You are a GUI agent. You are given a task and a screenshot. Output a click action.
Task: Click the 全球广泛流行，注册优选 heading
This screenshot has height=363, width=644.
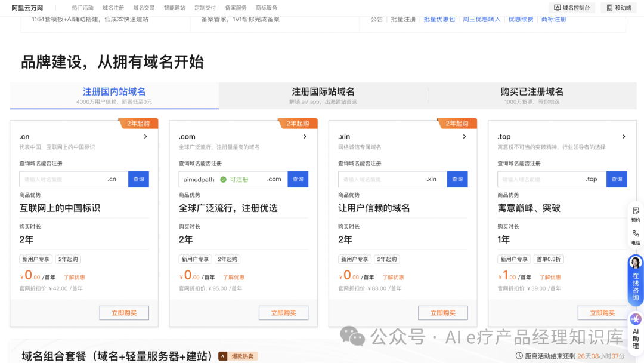point(228,208)
